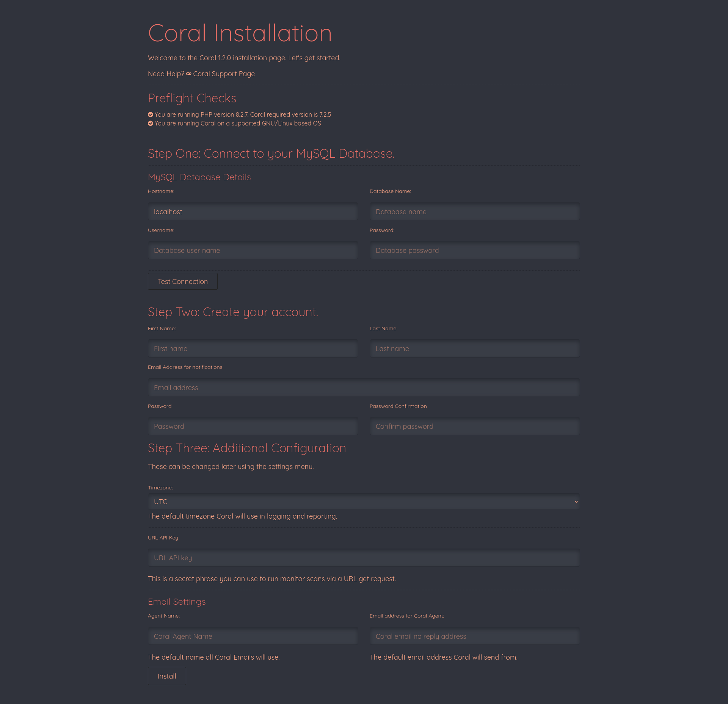This screenshot has height=704, width=728.
Task: Click the Install button
Action: point(166,676)
